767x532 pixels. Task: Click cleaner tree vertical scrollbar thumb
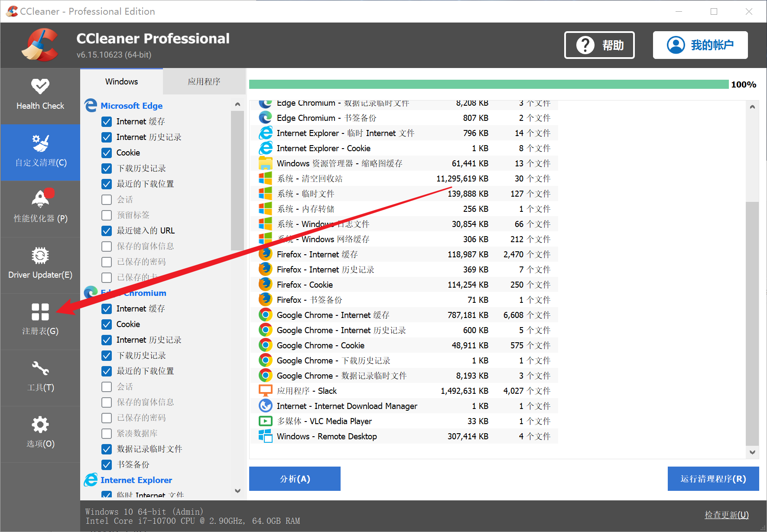(237, 181)
